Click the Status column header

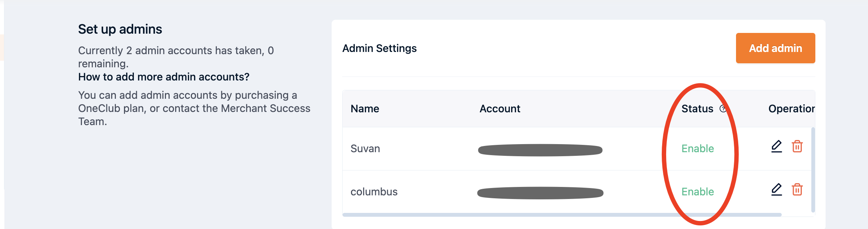point(697,109)
